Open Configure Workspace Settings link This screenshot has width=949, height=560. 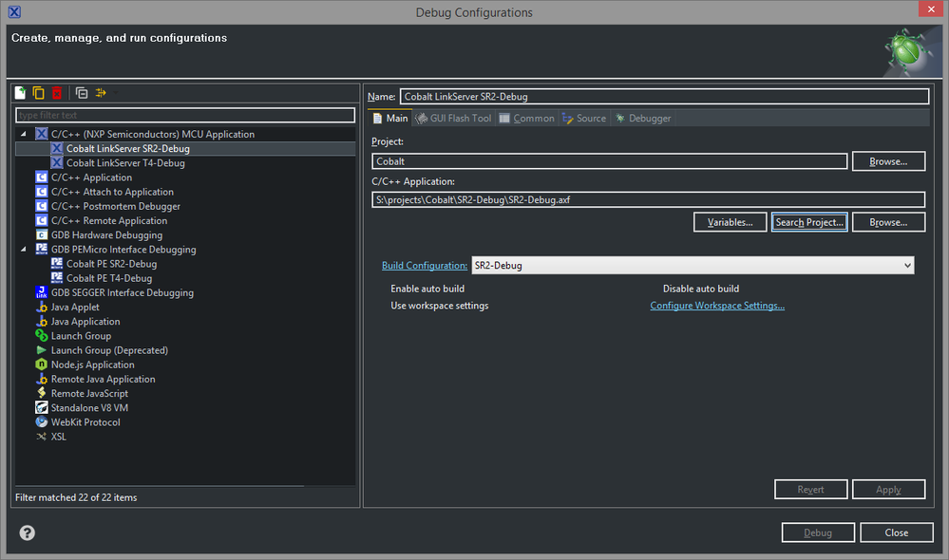coord(717,306)
